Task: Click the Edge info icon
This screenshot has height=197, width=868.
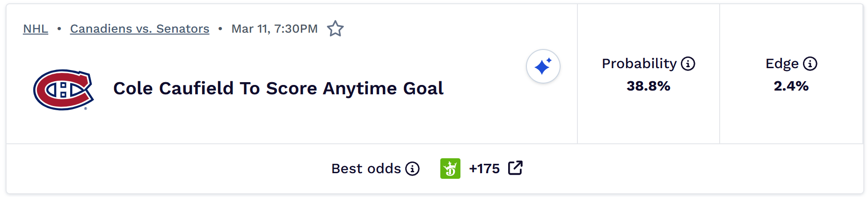Action: tap(810, 63)
